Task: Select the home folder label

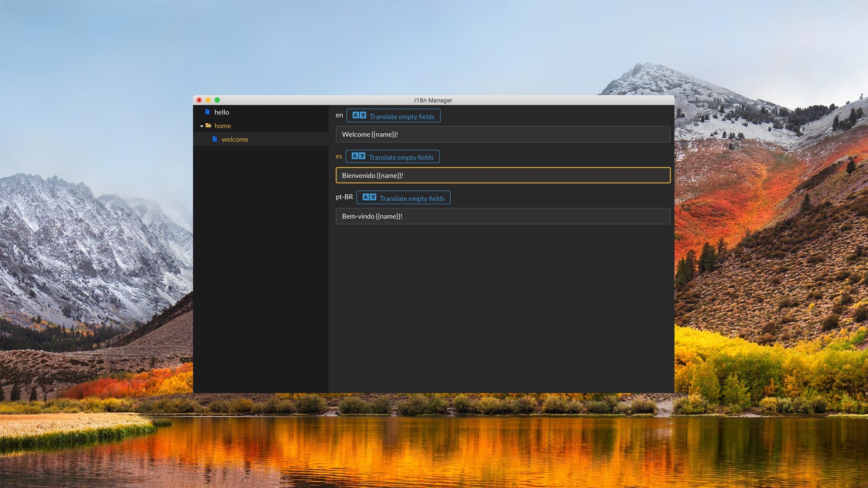Action: click(x=222, y=126)
